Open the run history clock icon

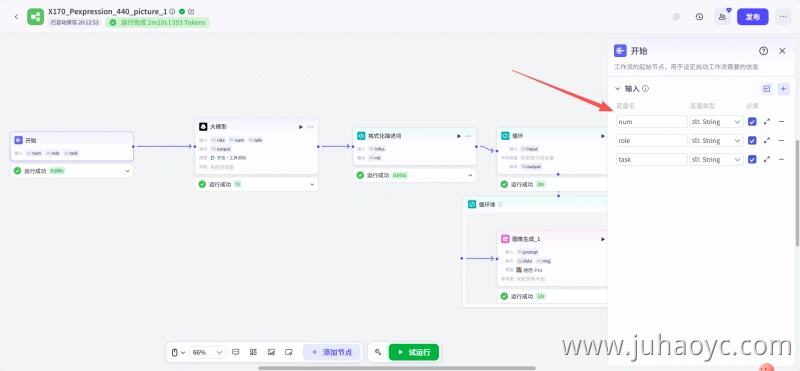[x=699, y=17]
